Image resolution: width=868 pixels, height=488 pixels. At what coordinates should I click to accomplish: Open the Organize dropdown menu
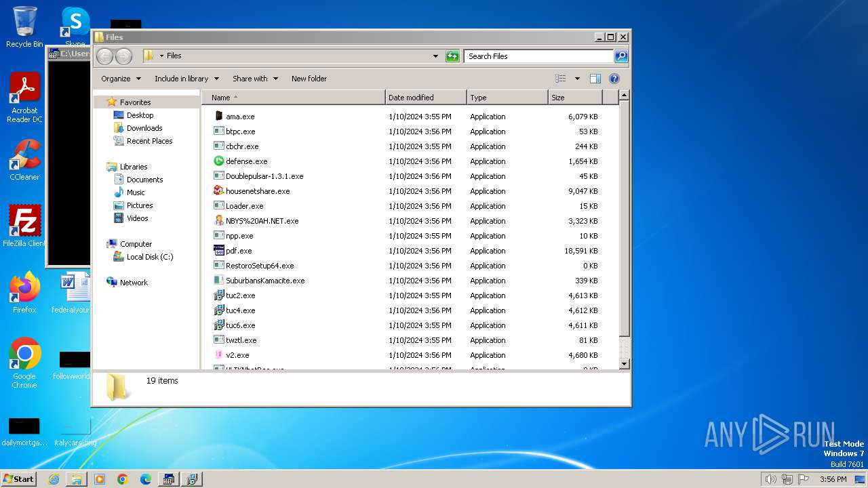(121, 79)
